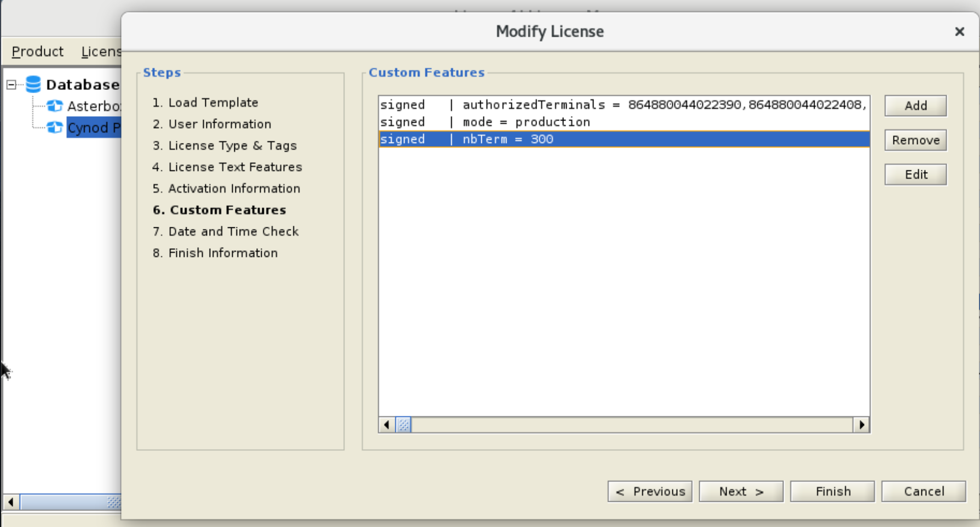Click the Cynod product icon
980x527 pixels.
click(54, 128)
